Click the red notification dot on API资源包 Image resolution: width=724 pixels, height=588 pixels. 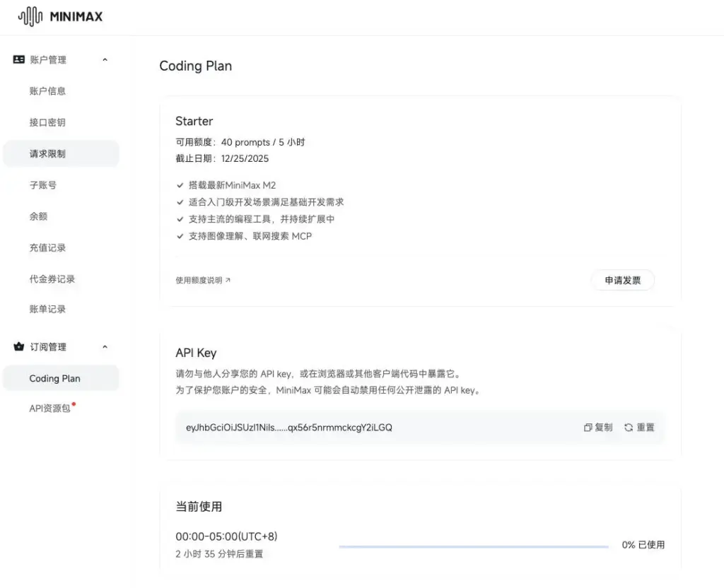(74, 405)
